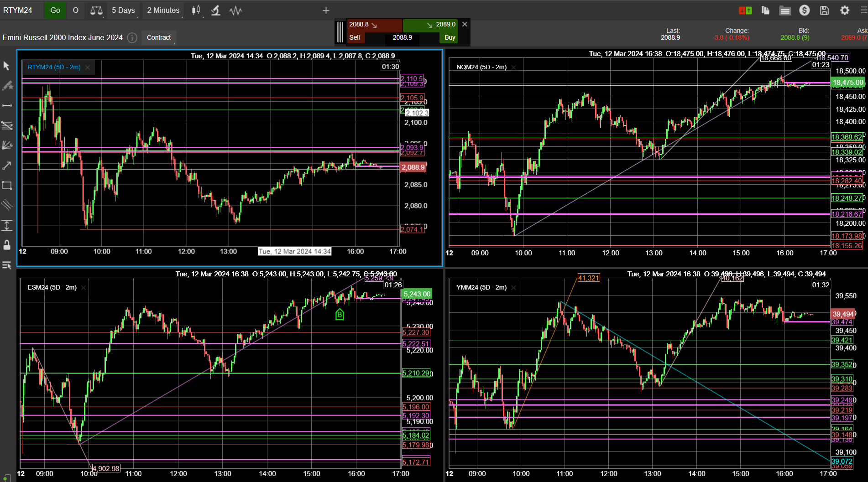Toggle the red-green buy/sell arrows button

pos(745,10)
